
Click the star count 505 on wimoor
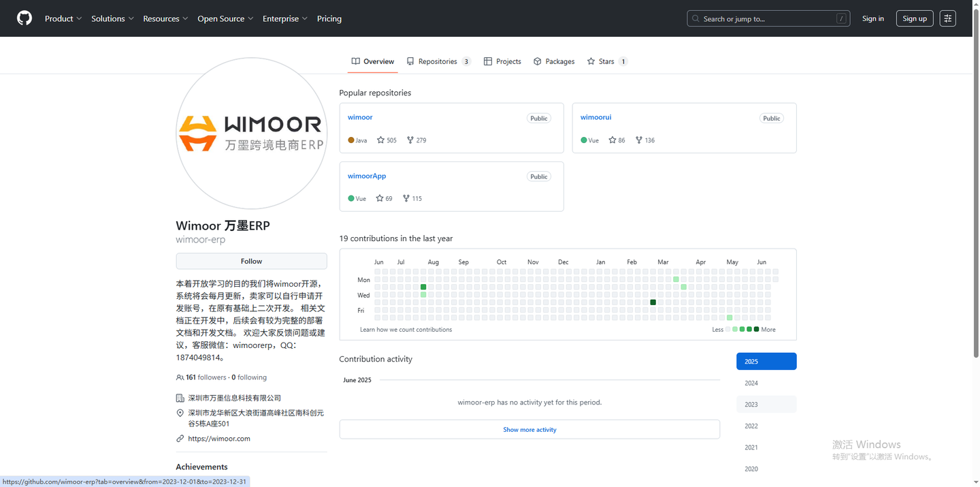pos(387,140)
